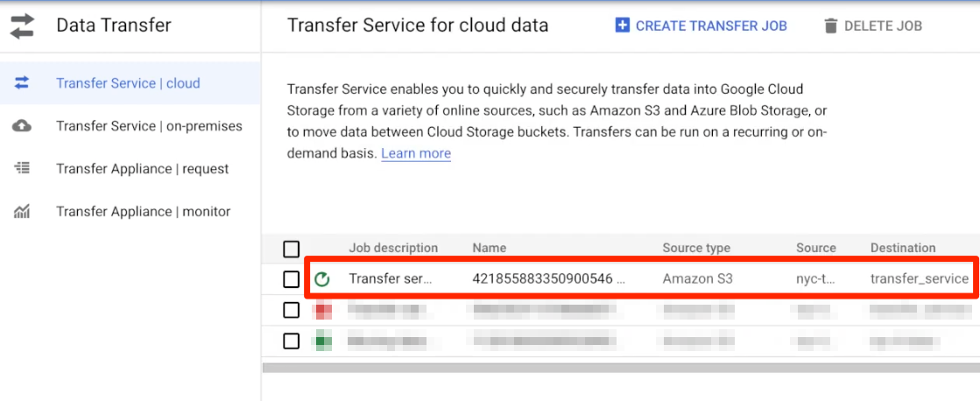The height and width of the screenshot is (401, 980).
Task: Check the box for the Amazon S3 job
Action: point(292,279)
